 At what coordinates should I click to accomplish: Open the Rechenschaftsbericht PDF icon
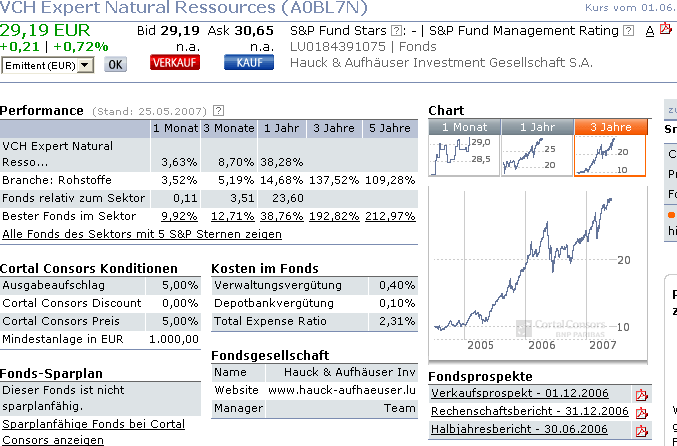point(642,412)
